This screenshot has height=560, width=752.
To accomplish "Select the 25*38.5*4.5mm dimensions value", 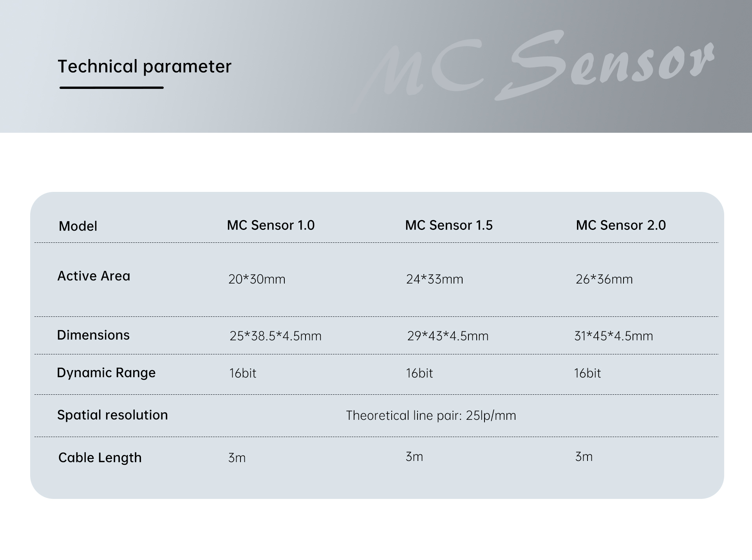I will pos(275,336).
